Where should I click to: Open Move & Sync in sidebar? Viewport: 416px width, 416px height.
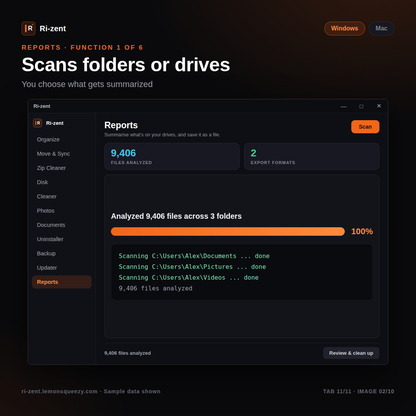coord(53,154)
